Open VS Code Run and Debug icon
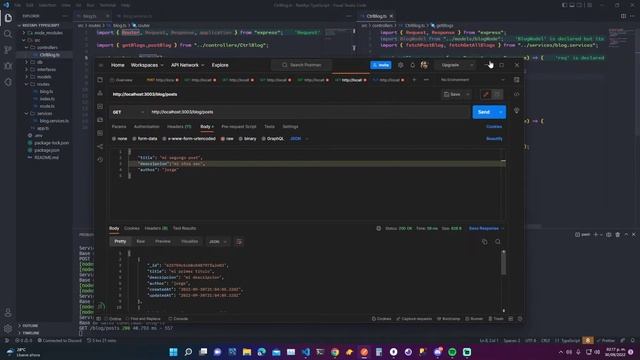This screenshot has height=360, width=640. point(8,66)
